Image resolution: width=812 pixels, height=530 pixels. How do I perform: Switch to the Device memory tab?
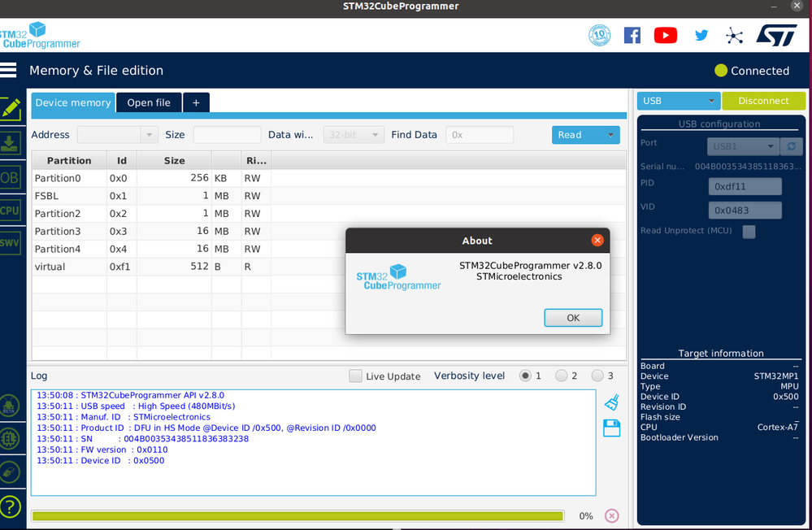click(x=73, y=102)
